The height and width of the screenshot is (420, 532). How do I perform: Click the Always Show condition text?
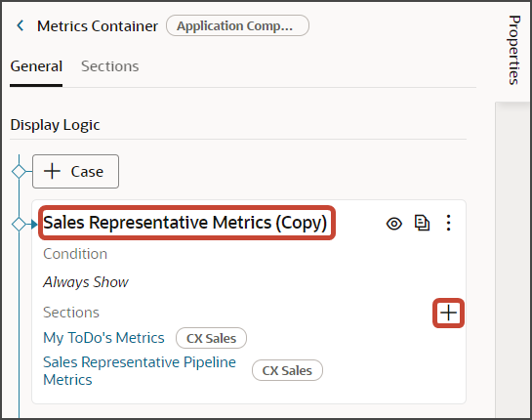(x=86, y=282)
